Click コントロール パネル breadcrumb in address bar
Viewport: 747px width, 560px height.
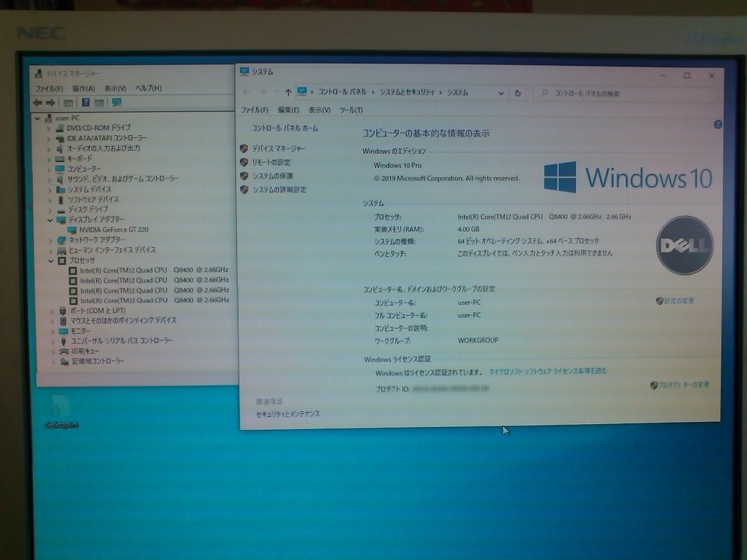(343, 92)
